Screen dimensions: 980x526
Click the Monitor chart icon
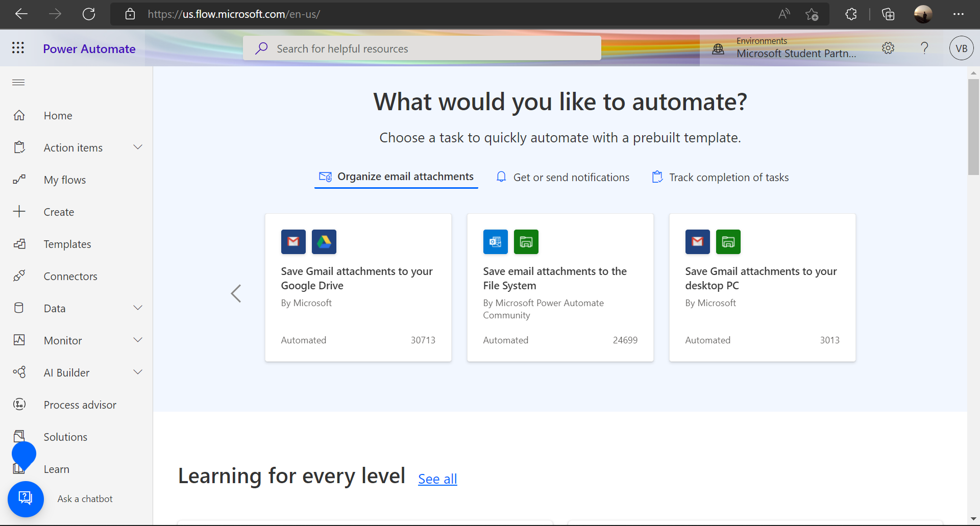(x=19, y=340)
